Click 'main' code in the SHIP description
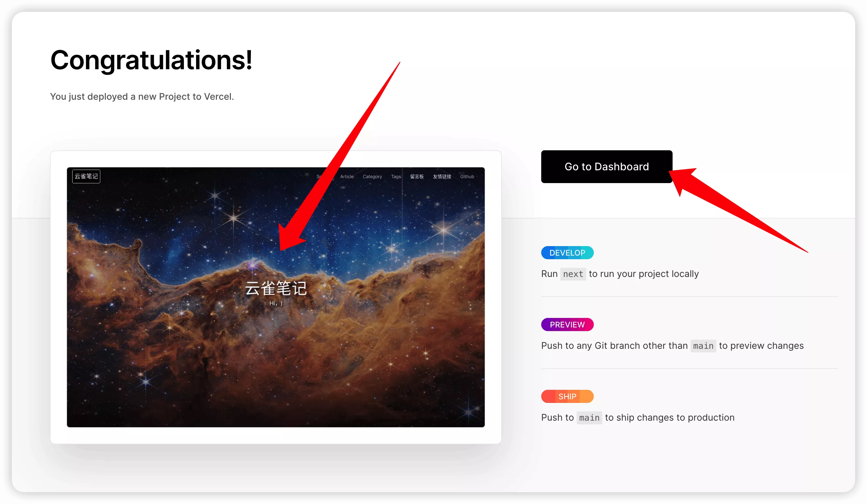This screenshot has height=504, width=867. tap(589, 418)
